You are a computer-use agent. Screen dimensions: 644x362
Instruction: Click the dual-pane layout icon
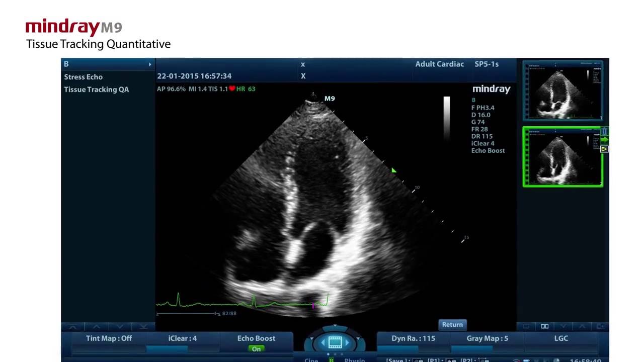coord(544,326)
